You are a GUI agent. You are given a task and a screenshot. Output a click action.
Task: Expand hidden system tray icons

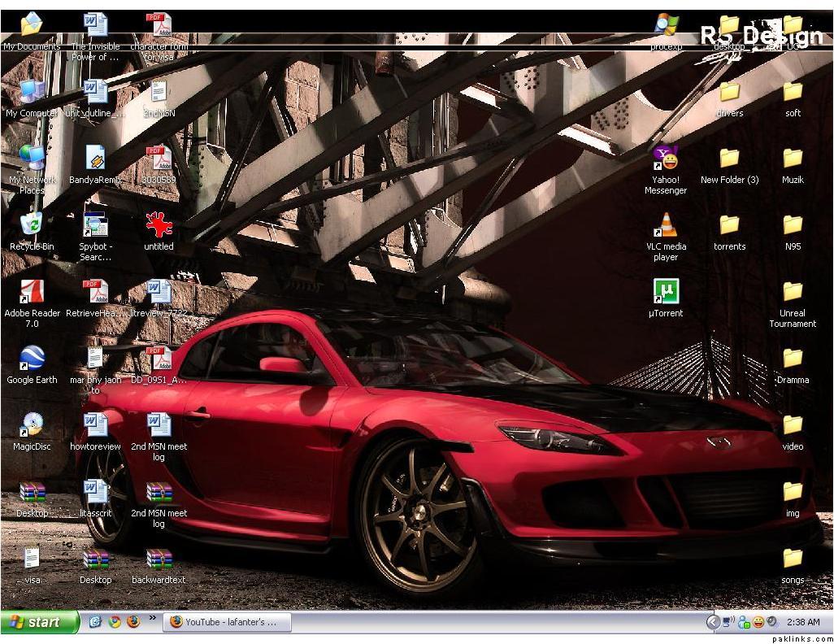[713, 622]
